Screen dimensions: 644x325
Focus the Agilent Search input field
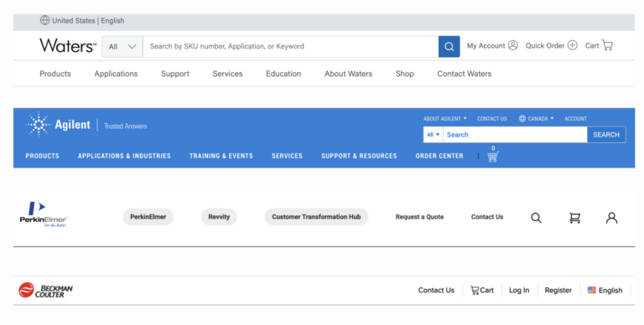pyautogui.click(x=515, y=135)
